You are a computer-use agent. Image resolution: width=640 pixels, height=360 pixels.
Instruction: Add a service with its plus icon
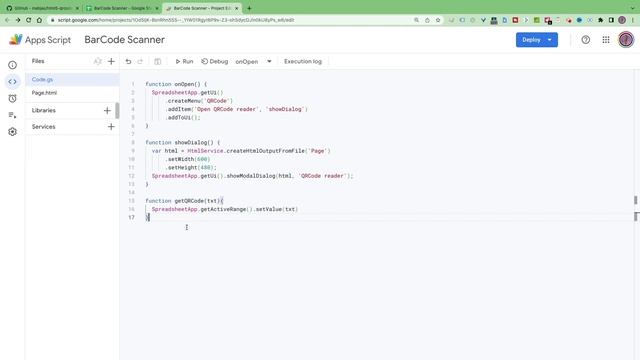[111, 127]
